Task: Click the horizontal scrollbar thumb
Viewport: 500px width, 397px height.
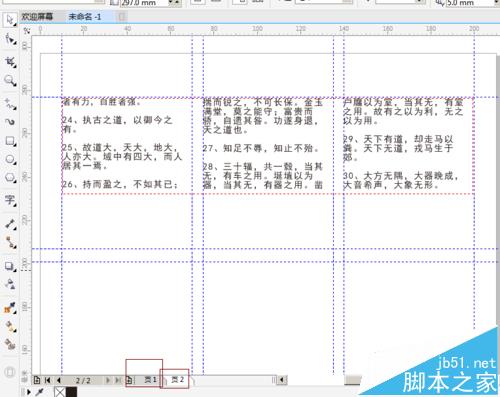Action: coord(353,380)
